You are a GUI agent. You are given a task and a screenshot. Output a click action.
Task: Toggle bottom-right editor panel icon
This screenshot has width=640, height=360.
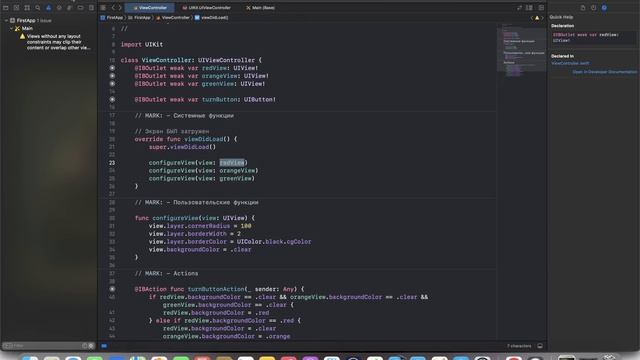click(x=540, y=346)
